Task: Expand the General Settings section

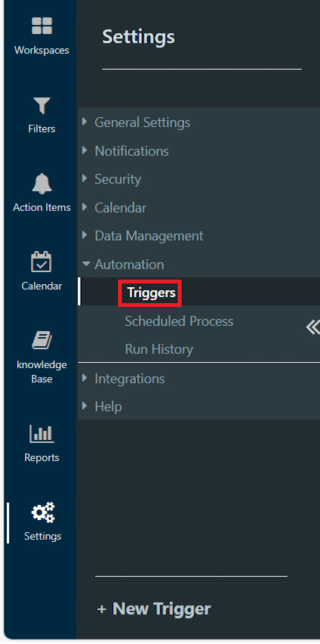Action: (x=199, y=122)
